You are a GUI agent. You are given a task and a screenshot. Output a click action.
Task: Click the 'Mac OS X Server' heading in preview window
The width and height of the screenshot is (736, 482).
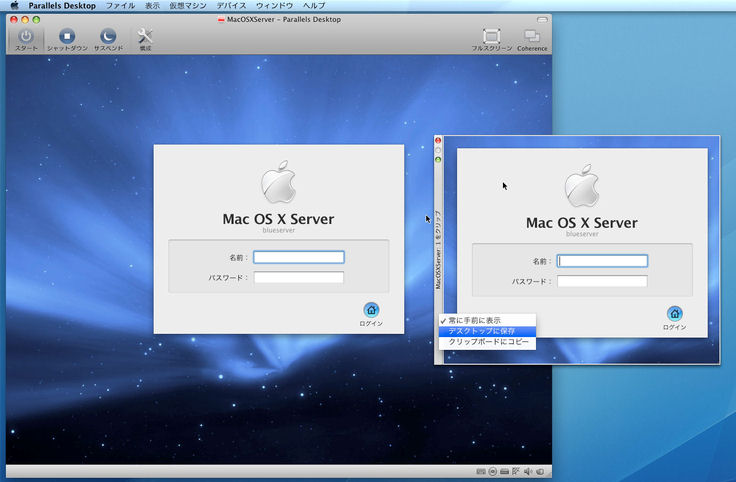coord(582,223)
